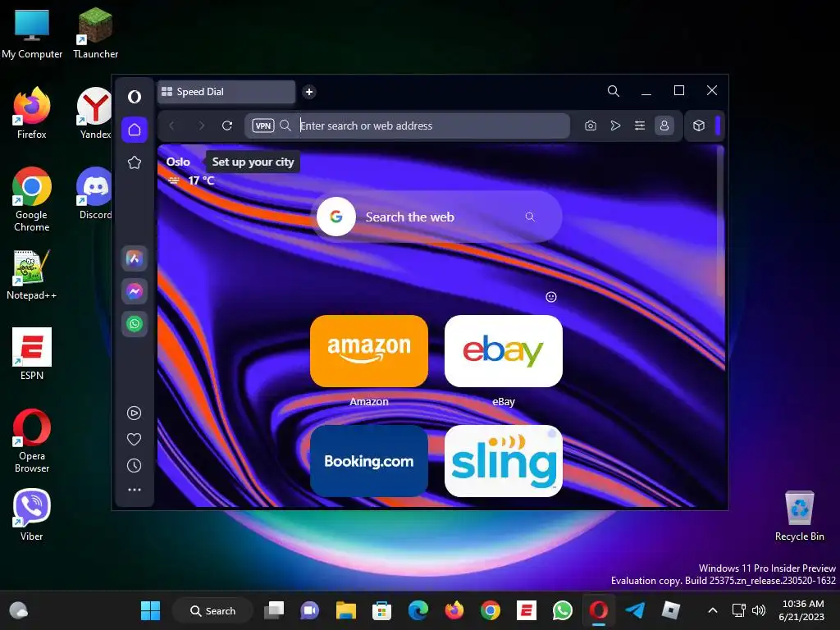Open the profile account icon
The height and width of the screenshot is (630, 840).
664,126
